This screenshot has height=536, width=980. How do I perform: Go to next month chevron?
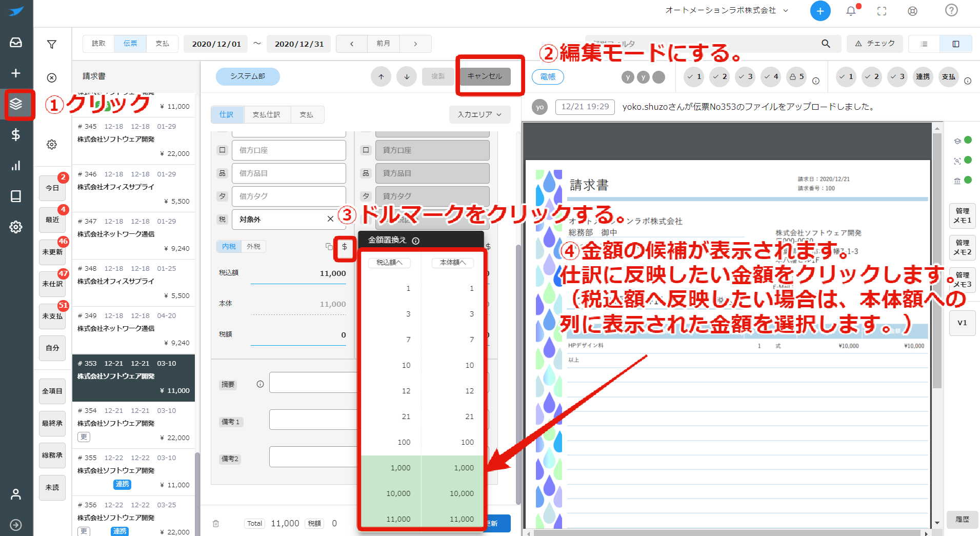pos(415,44)
